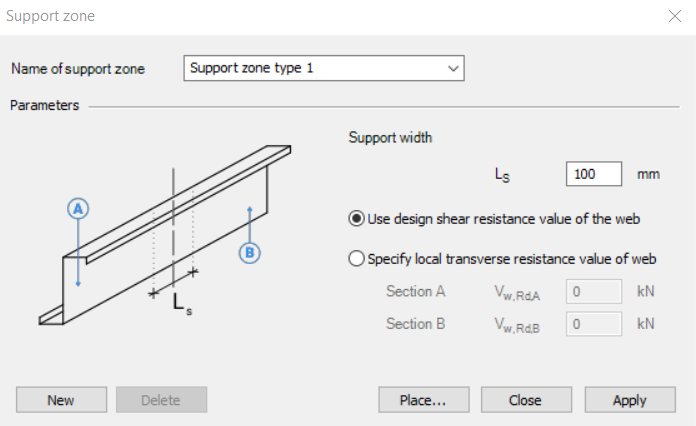Click the Ls support width input field
The width and height of the screenshot is (696, 426).
594,174
